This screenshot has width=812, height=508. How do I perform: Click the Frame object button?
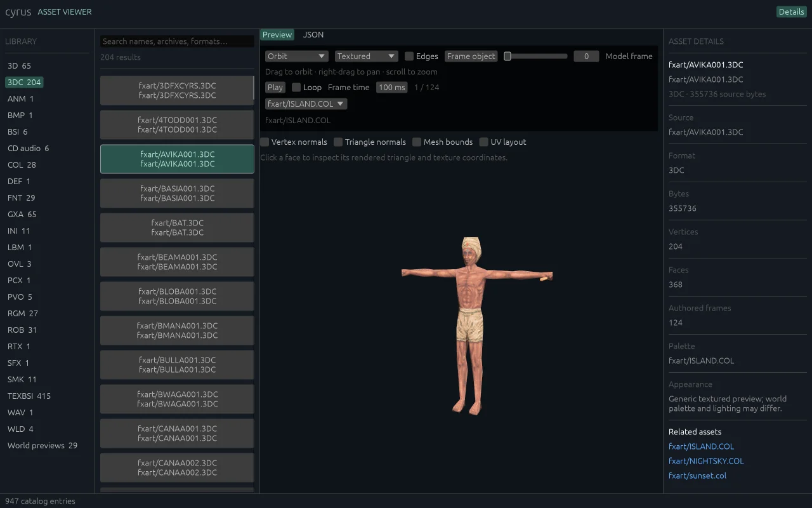(471, 56)
